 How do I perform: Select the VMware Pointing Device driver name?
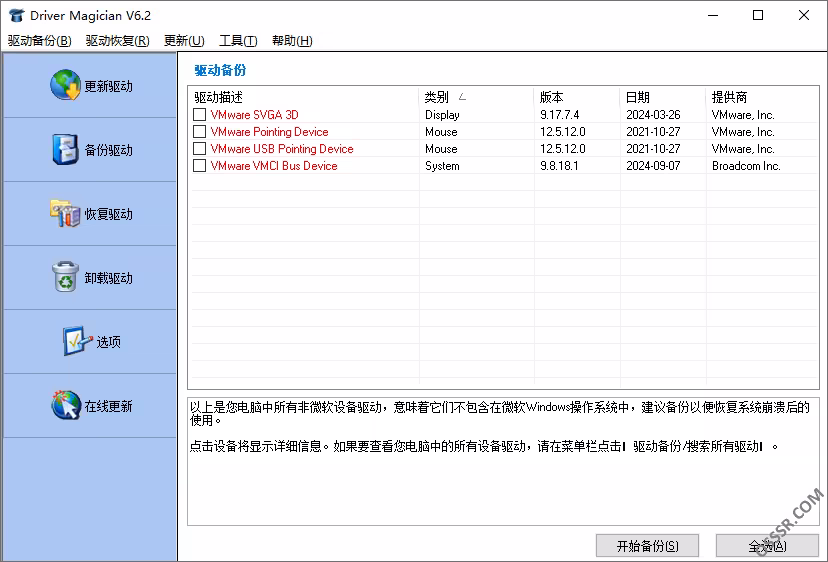(269, 132)
